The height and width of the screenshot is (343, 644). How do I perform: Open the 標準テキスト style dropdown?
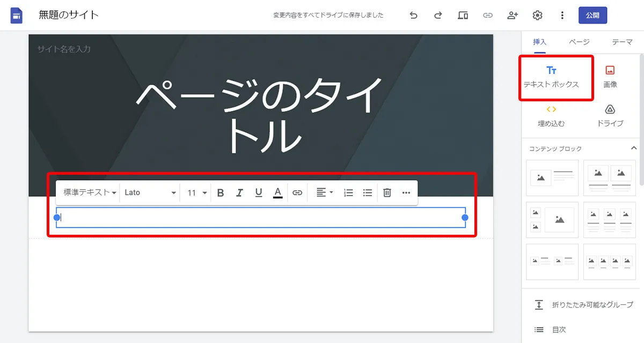pos(87,193)
